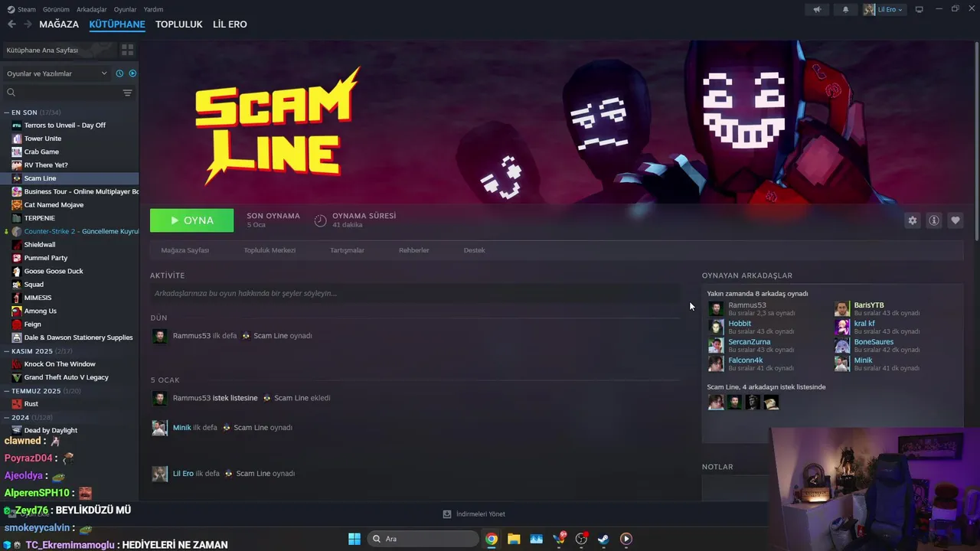Select Among Us icon in library
The width and height of the screenshot is (980, 551).
click(x=17, y=311)
